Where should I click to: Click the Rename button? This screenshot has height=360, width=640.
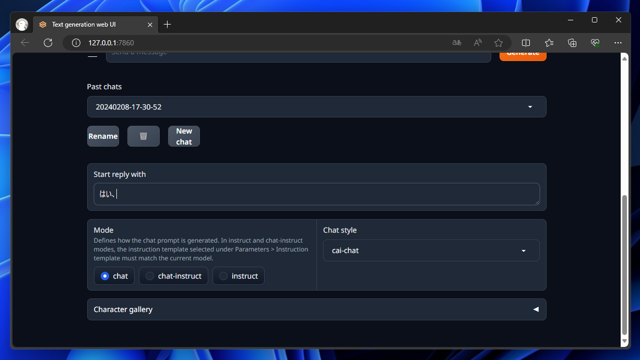[x=103, y=136]
